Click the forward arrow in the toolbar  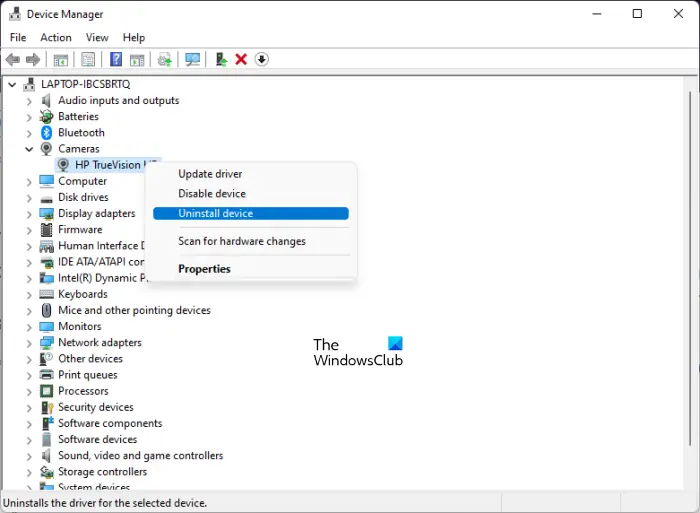coord(33,59)
